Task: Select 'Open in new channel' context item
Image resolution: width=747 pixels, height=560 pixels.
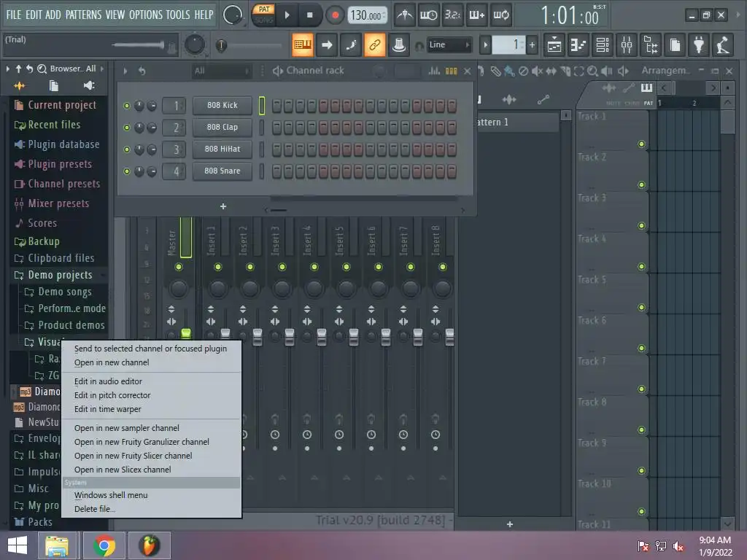Action: [x=112, y=362]
